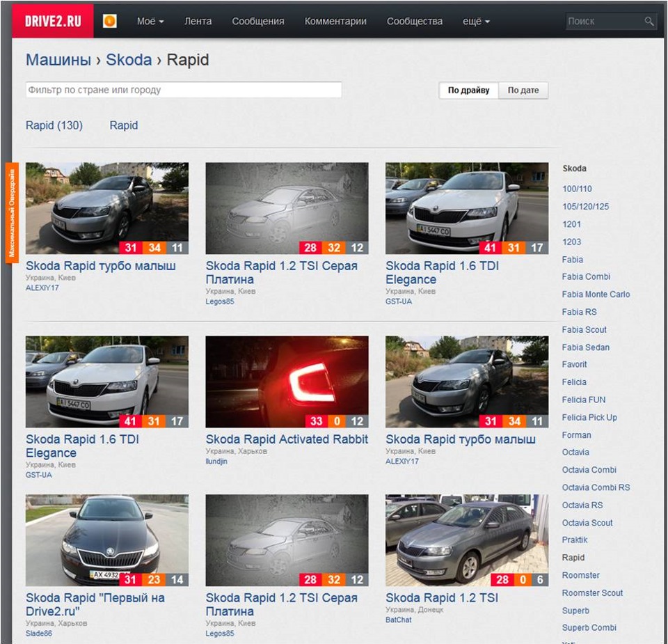Click the Skoda heading in sidebar
This screenshot has width=668, height=644.
(x=574, y=168)
